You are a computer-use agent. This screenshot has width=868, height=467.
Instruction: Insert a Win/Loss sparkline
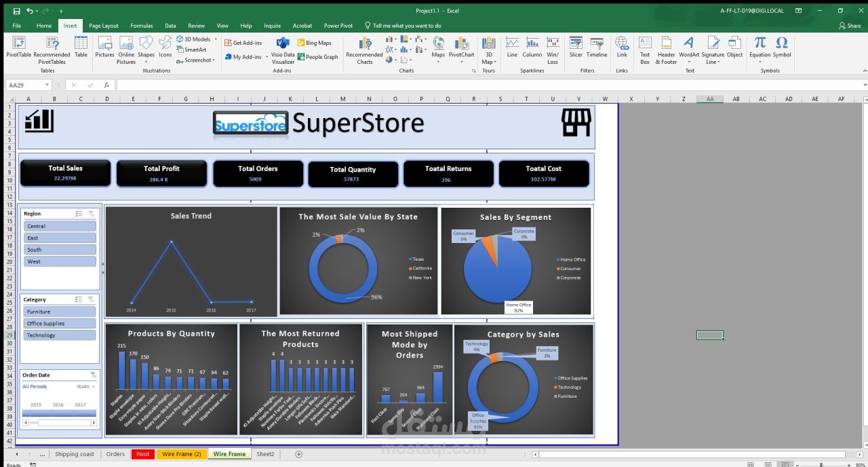[553, 50]
